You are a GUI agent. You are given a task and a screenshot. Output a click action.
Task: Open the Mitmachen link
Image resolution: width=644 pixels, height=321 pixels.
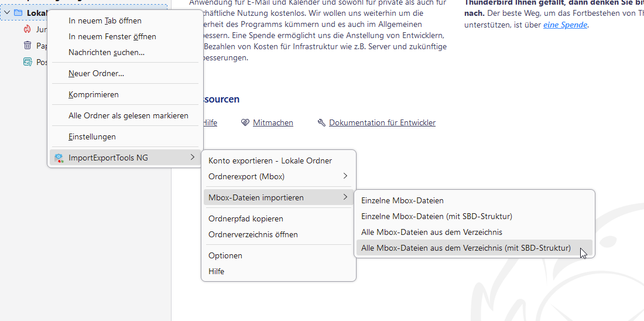tap(273, 122)
